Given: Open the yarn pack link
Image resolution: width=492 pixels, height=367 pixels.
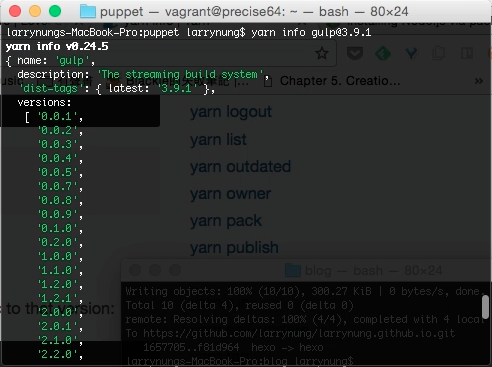Looking at the screenshot, I should [226, 221].
